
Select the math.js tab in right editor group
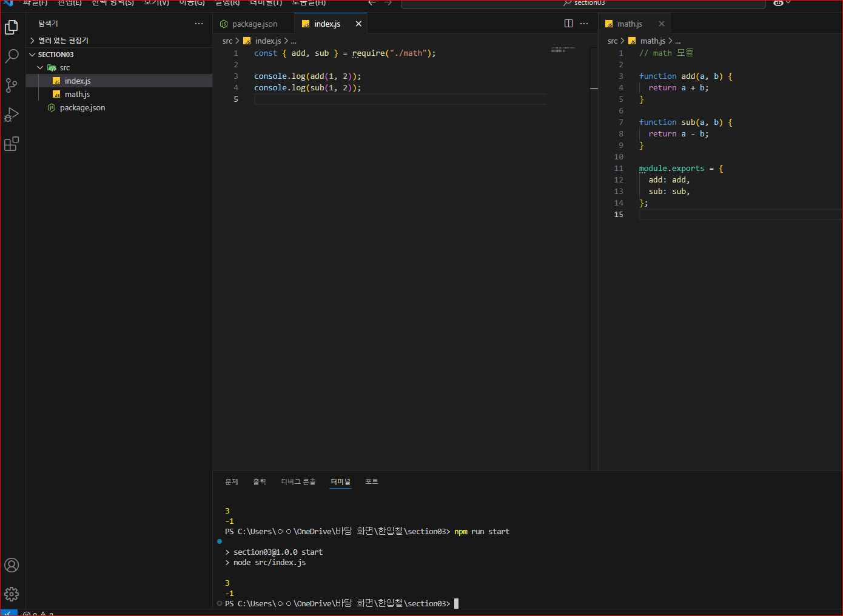[x=635, y=24]
